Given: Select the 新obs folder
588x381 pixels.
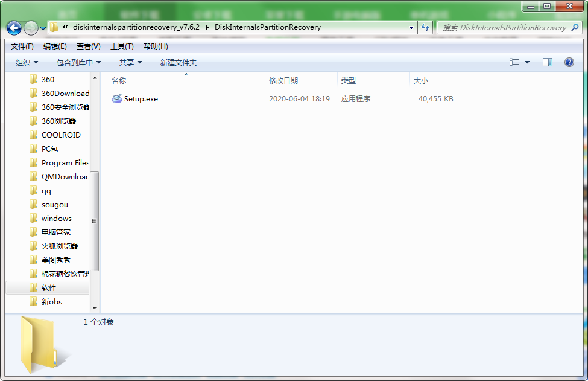Looking at the screenshot, I should click(x=46, y=302).
